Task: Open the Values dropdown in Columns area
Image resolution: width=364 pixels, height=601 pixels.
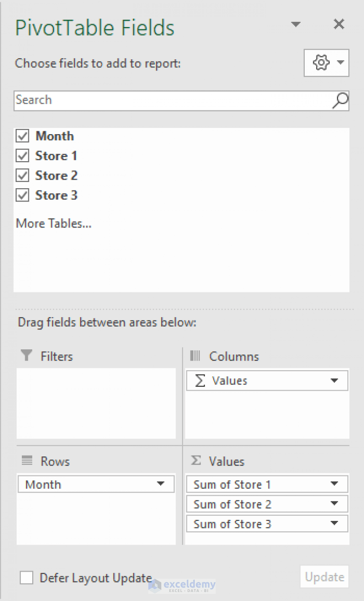Action: click(x=335, y=380)
